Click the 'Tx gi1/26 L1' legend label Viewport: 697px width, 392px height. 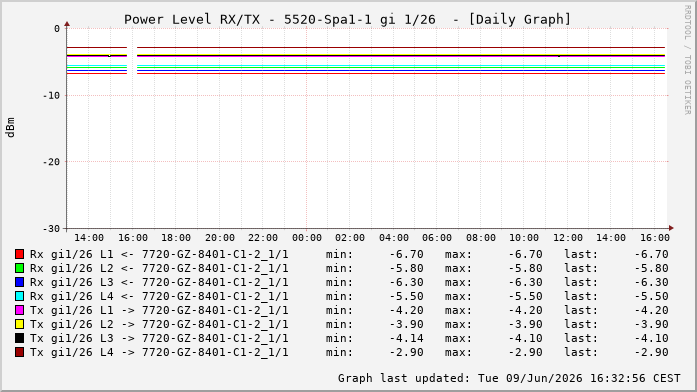[x=72, y=310]
